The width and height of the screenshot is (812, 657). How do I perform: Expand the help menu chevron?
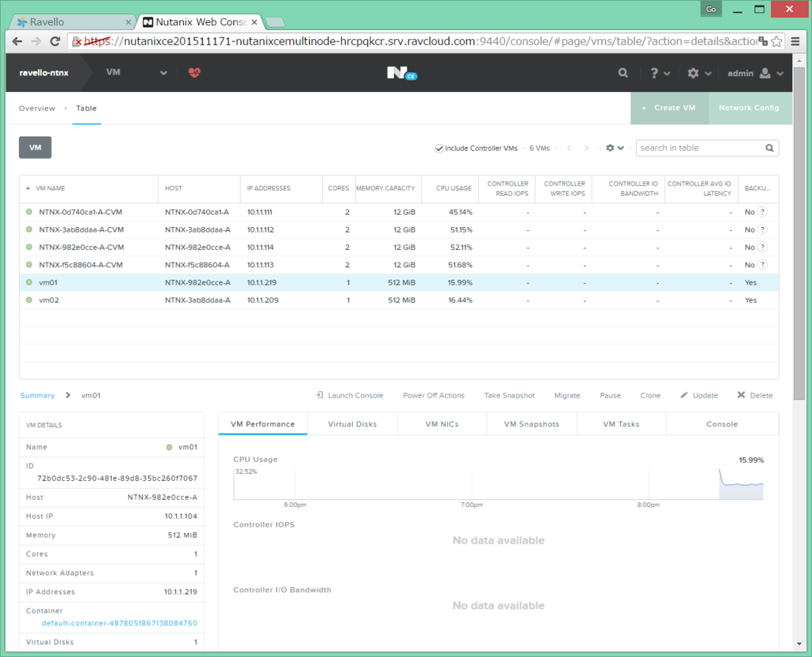coord(667,74)
